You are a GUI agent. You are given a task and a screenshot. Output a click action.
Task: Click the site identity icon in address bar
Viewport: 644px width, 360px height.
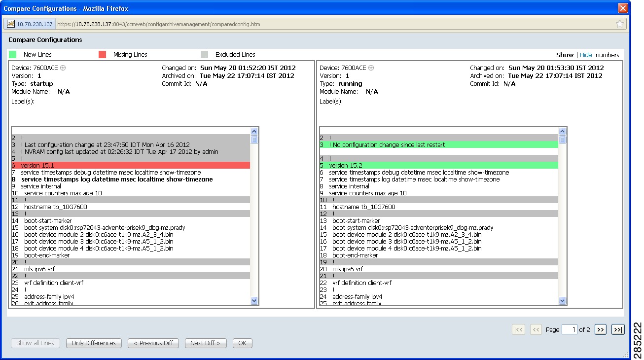coord(11,24)
